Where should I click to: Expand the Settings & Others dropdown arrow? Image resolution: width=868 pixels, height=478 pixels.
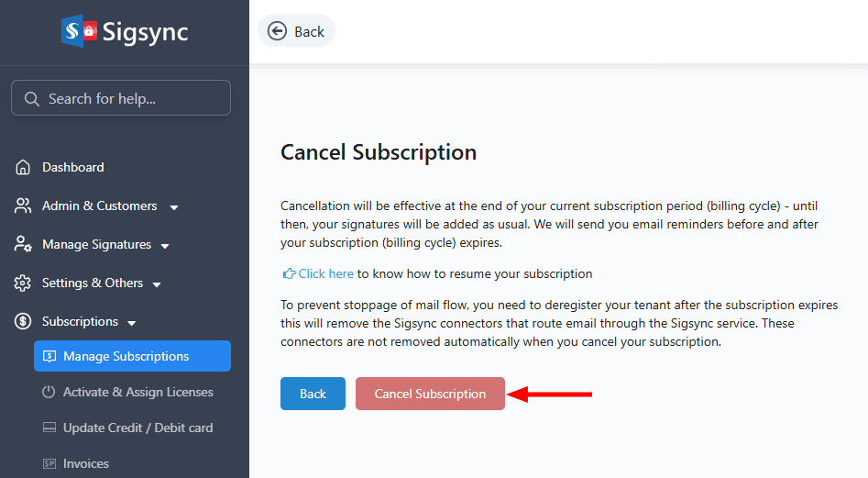[157, 284]
